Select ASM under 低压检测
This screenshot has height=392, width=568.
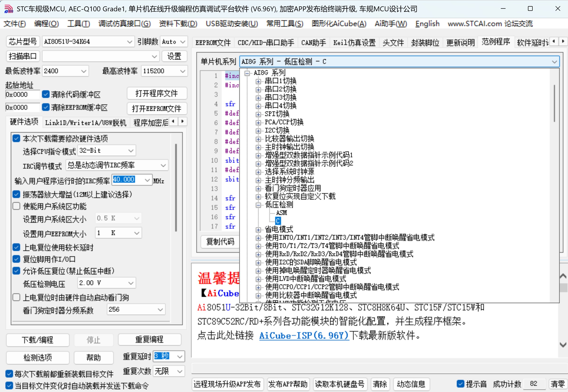(x=281, y=213)
